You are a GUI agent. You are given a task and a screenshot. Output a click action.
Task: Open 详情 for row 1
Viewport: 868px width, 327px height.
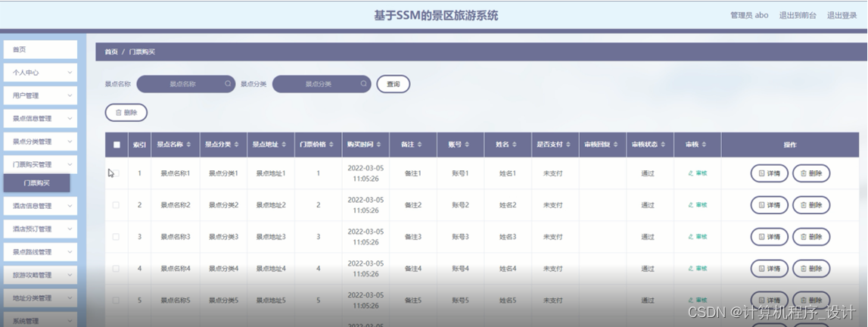point(770,173)
